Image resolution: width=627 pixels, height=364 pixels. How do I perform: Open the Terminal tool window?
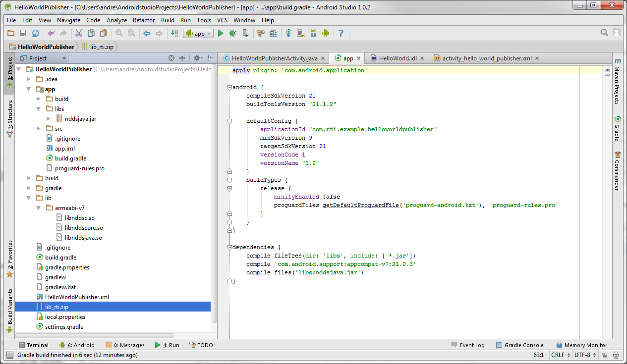point(34,345)
